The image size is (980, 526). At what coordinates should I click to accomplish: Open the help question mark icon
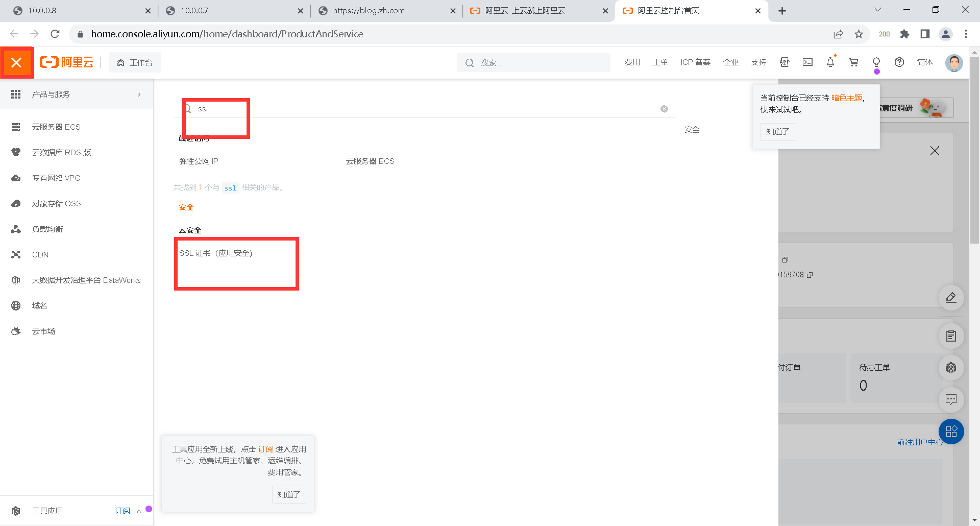pos(899,62)
